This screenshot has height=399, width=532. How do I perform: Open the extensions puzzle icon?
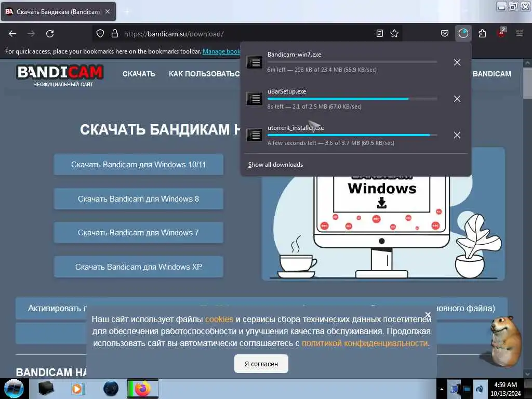point(482,33)
